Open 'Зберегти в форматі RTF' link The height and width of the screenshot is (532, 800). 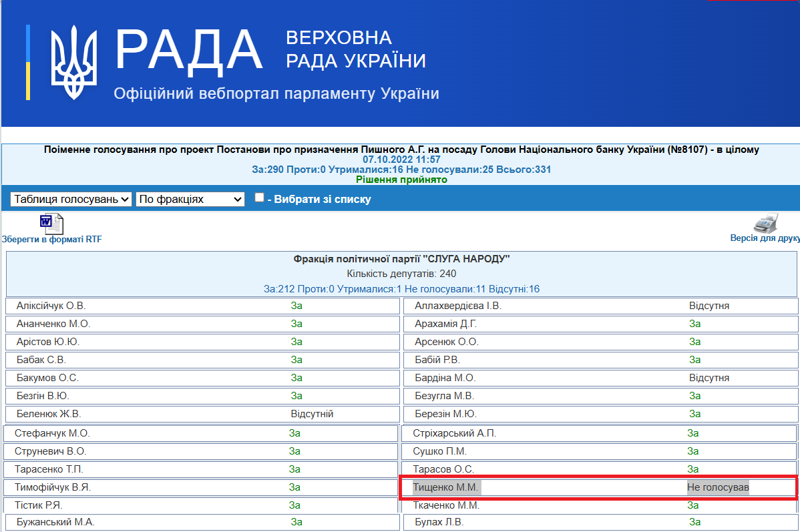51,239
